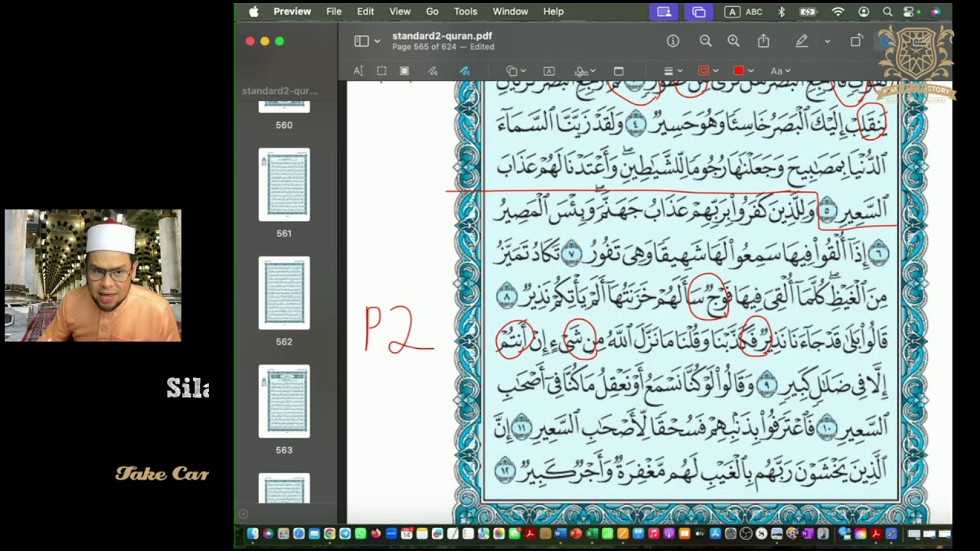The width and height of the screenshot is (980, 551).
Task: Open the Help menu
Action: [x=554, y=11]
